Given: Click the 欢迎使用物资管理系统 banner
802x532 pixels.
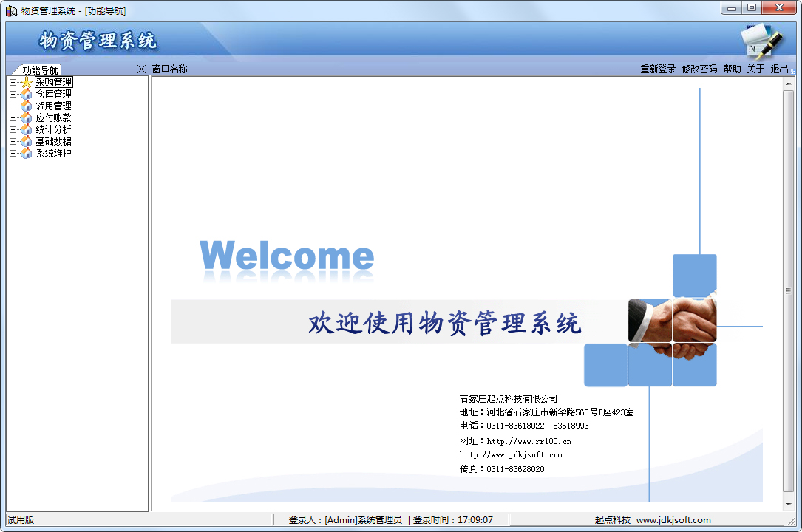Looking at the screenshot, I should 445,323.
